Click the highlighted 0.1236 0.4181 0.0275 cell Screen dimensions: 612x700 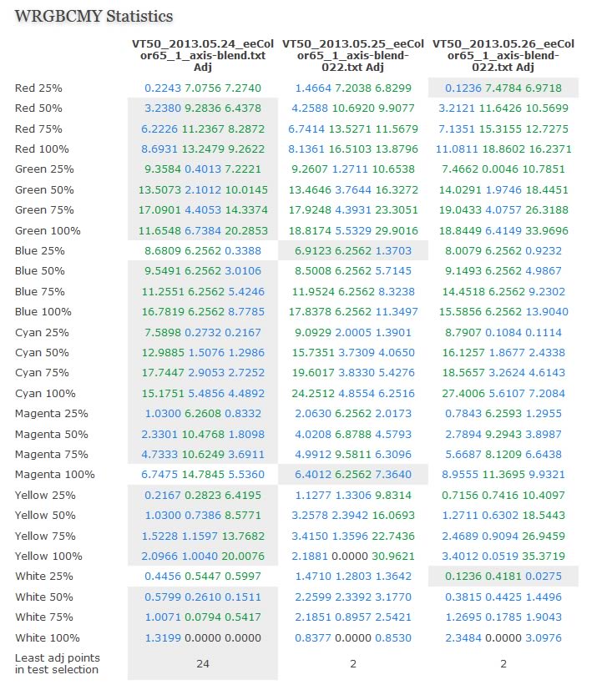click(503, 577)
